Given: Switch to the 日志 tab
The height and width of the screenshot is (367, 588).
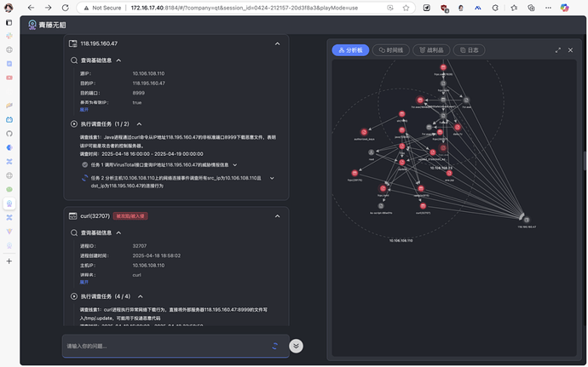Looking at the screenshot, I should (x=470, y=50).
